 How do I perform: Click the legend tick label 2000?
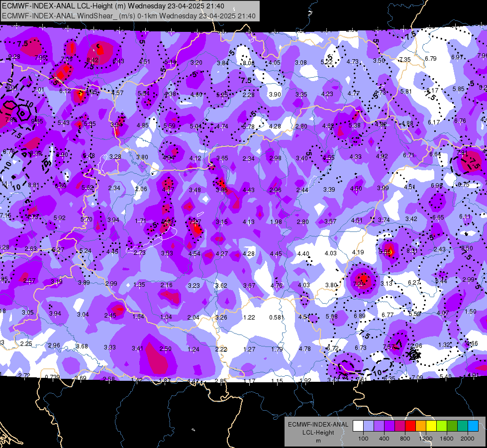tap(467, 439)
